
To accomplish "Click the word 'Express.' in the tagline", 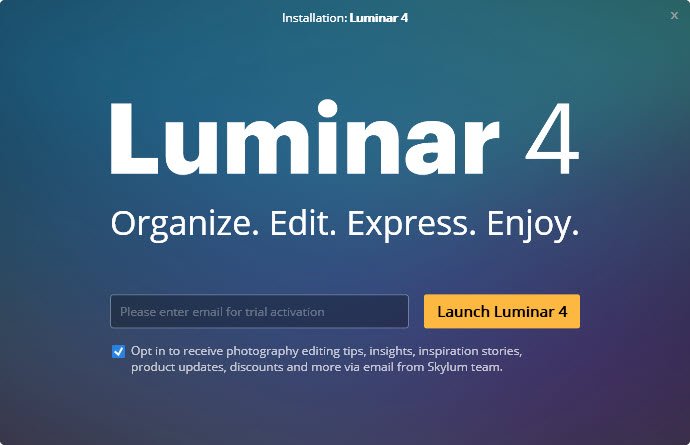I will 411,224.
